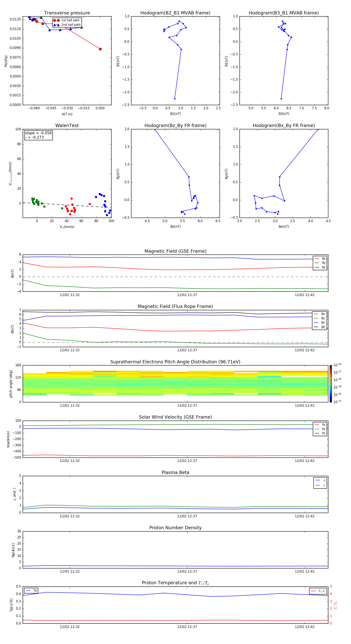Viewport: 351px width, 644px height.
Task: Click the 'Magnetic Field (GSE Frame)' title
Action: click(x=175, y=251)
